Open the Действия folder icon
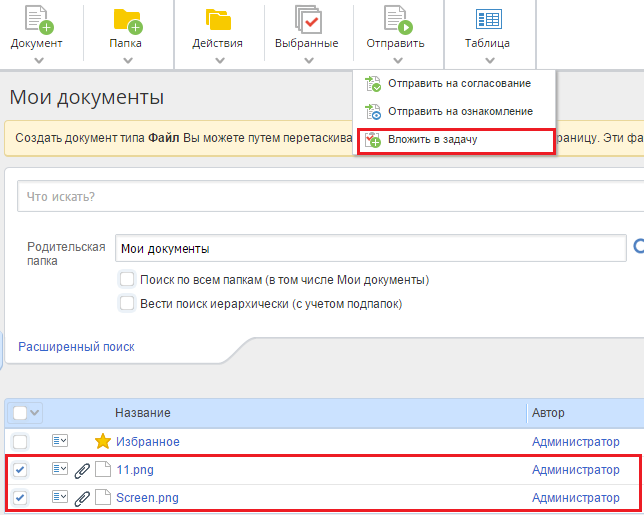The height and width of the screenshot is (515, 644). click(x=217, y=20)
